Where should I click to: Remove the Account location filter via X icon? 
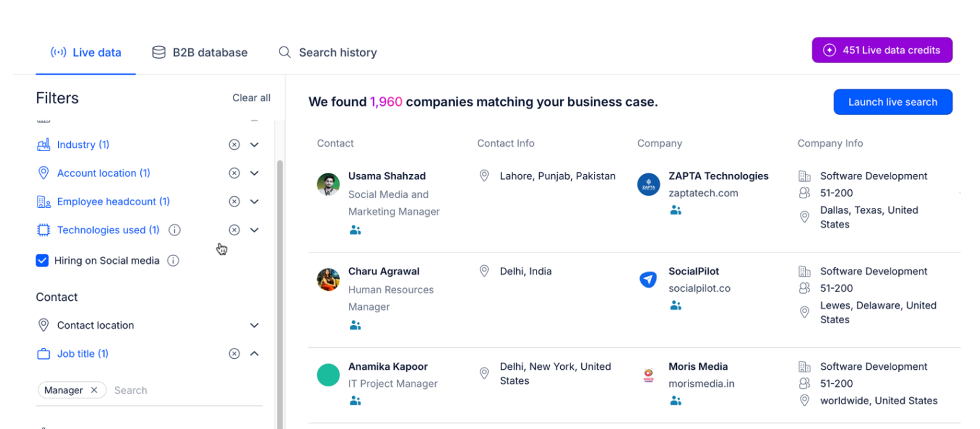coord(234,173)
